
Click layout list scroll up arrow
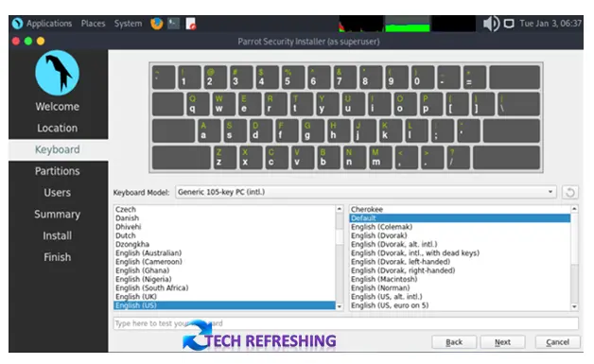click(340, 209)
